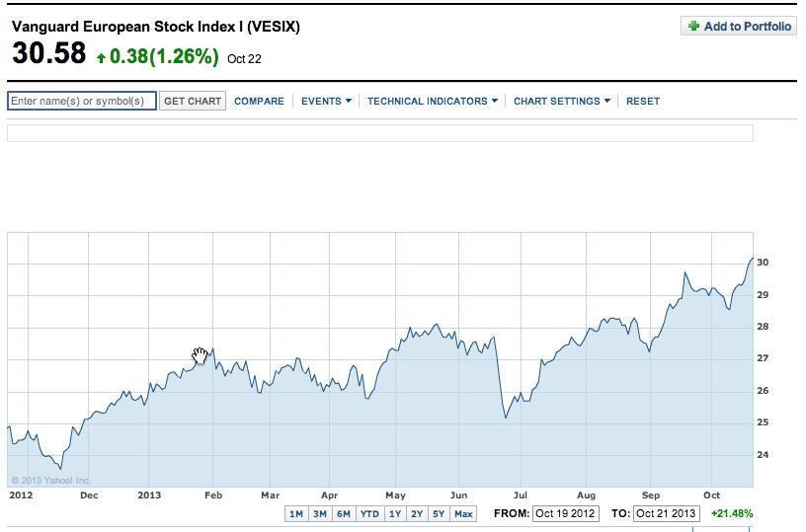
Task: Expand the TECHNICAL INDICATORS dropdown
Action: tap(433, 101)
